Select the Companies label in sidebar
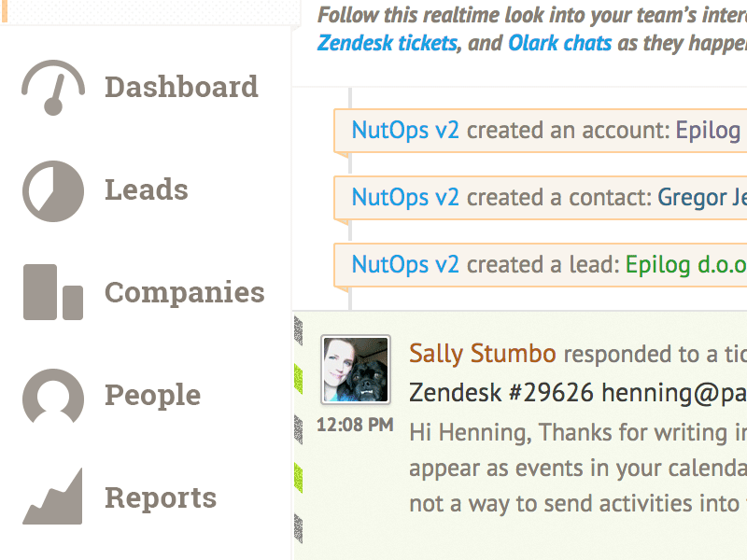 184,292
